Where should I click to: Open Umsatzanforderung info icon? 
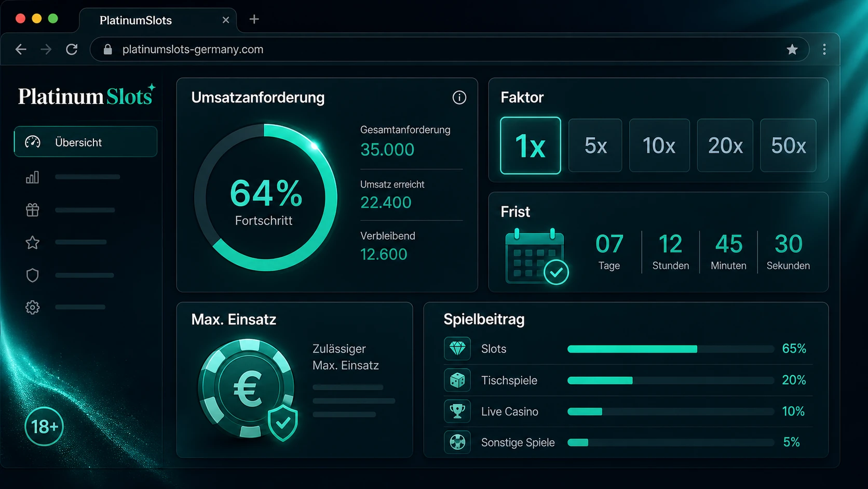point(459,97)
